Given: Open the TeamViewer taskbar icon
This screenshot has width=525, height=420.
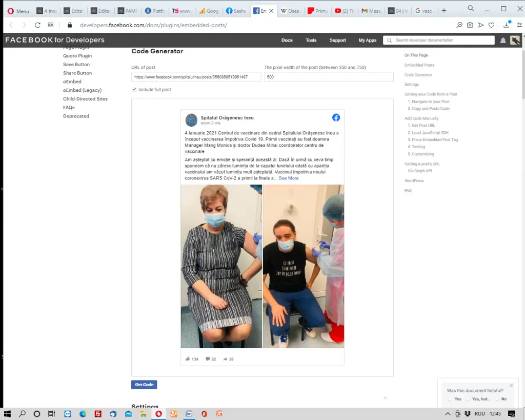Looking at the screenshot, I should pyautogui.click(x=68, y=414).
